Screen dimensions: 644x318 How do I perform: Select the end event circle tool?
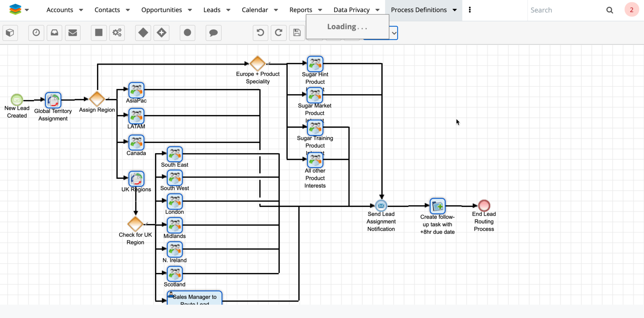(x=187, y=33)
